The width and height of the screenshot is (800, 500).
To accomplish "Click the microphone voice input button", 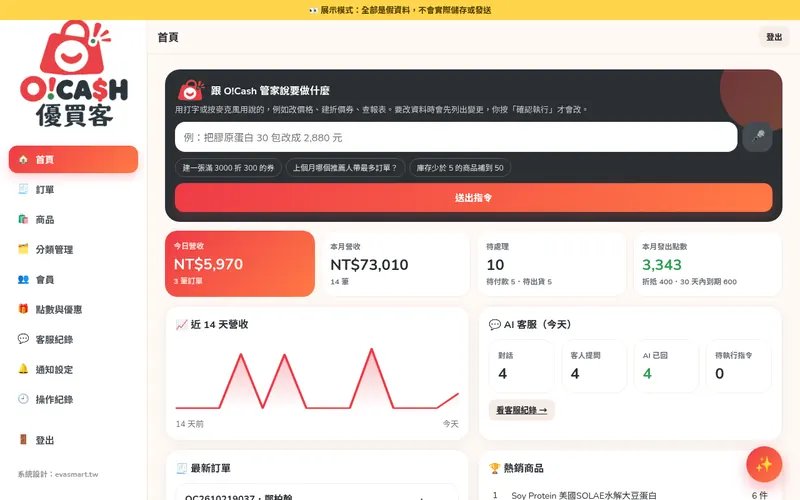I will 758,137.
